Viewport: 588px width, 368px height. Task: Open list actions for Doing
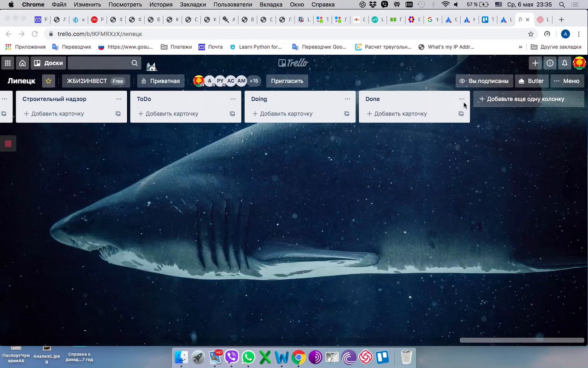347,99
